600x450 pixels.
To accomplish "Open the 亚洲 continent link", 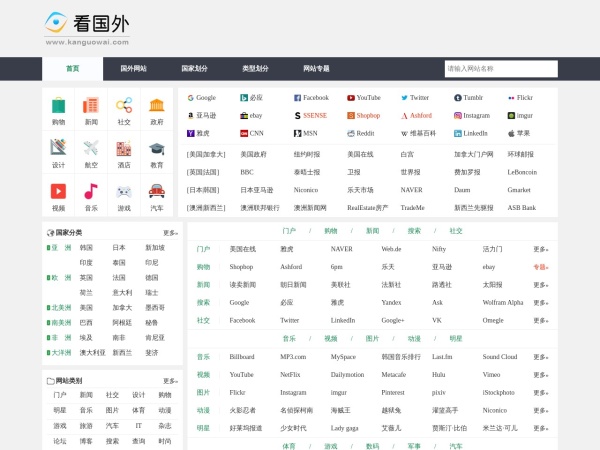I will pyautogui.click(x=61, y=248).
